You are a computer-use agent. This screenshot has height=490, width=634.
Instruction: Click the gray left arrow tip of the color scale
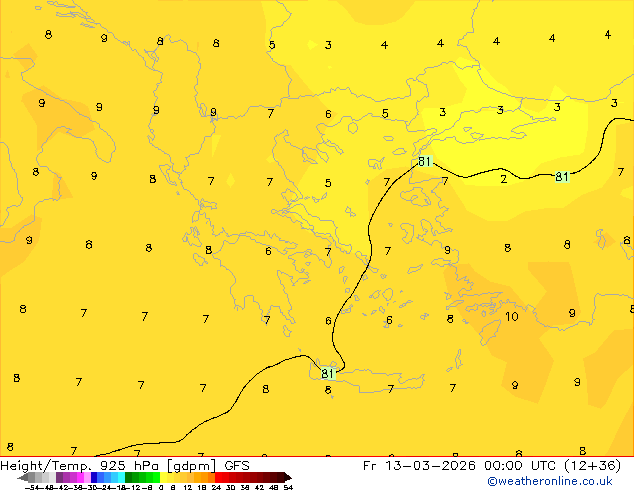pyautogui.click(x=21, y=478)
